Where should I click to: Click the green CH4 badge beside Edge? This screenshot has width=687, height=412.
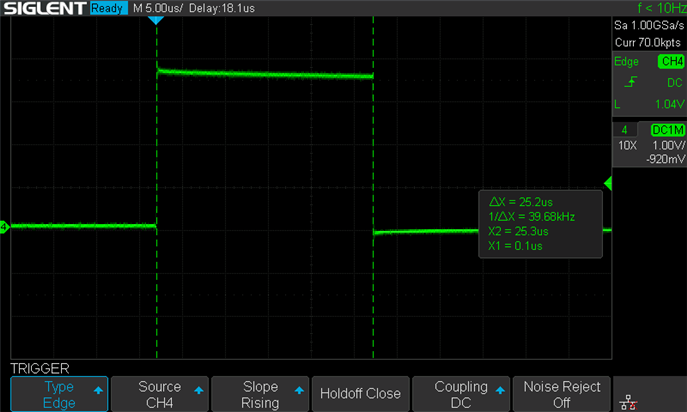(x=669, y=62)
